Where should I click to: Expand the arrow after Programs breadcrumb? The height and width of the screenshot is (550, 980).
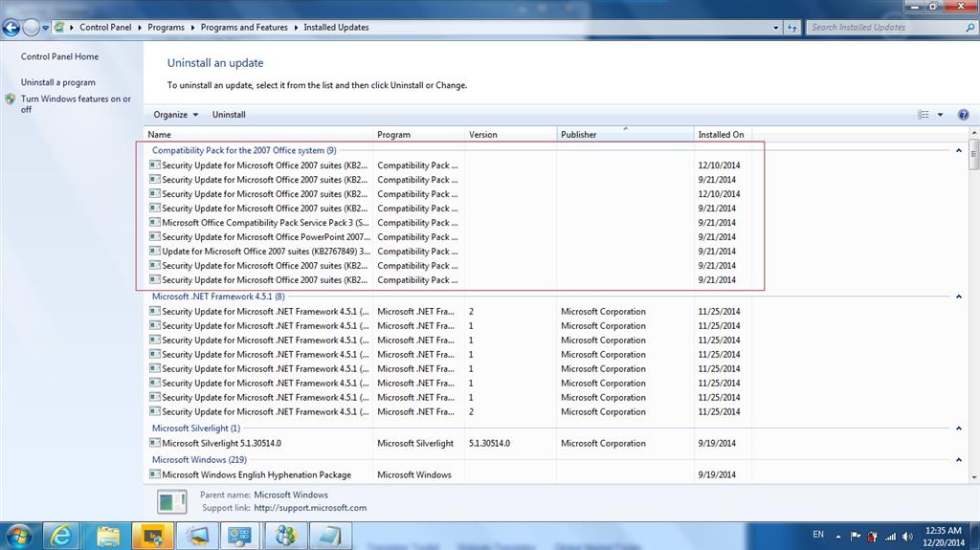pos(192,28)
